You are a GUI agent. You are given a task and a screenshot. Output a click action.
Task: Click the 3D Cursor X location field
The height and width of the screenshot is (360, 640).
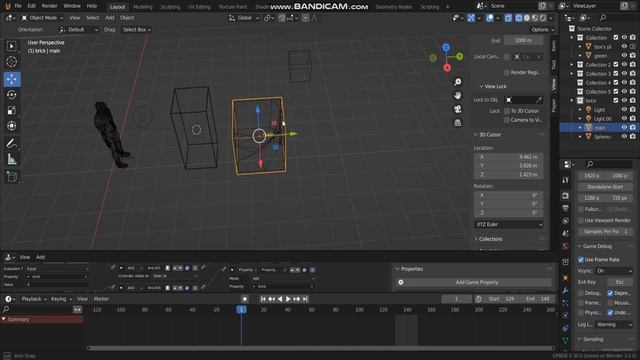point(509,157)
